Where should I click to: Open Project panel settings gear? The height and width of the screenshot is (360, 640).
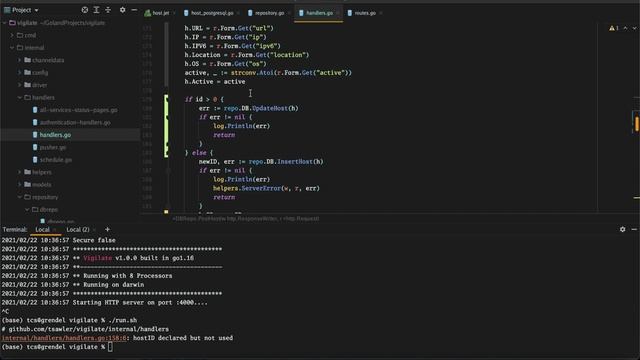pos(122,10)
